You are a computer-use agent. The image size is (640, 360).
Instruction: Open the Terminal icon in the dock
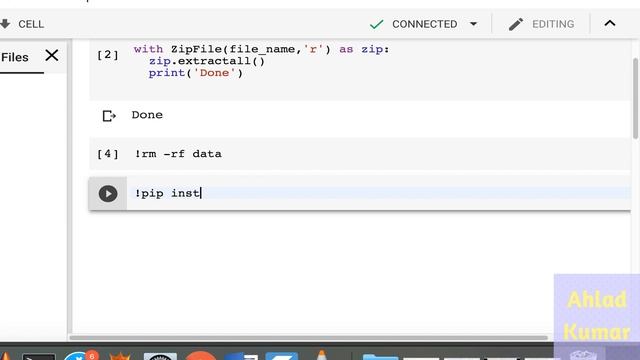tap(38, 357)
